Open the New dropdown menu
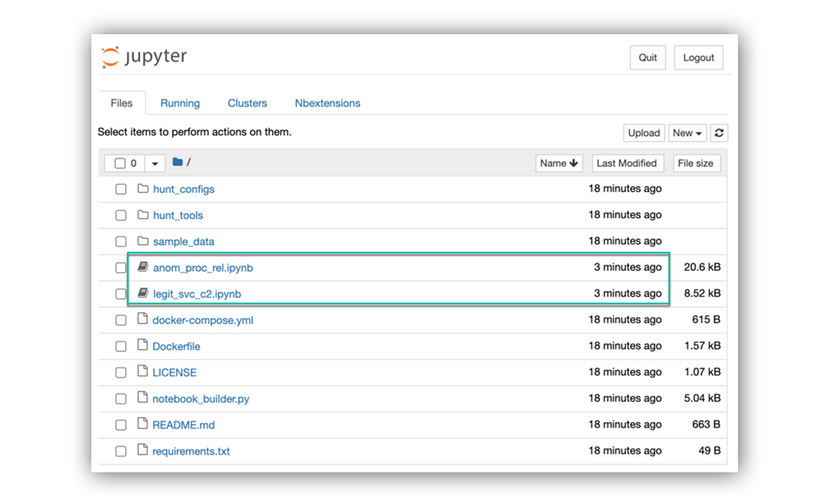 [687, 133]
